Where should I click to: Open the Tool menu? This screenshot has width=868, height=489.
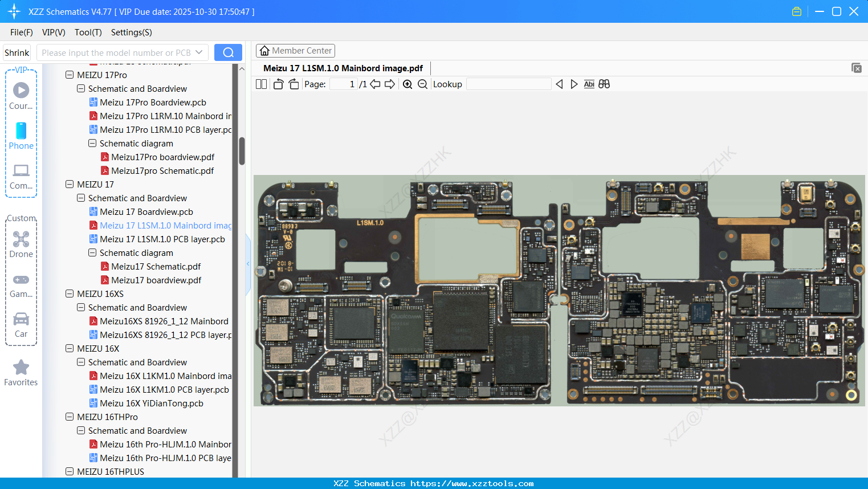(x=88, y=32)
